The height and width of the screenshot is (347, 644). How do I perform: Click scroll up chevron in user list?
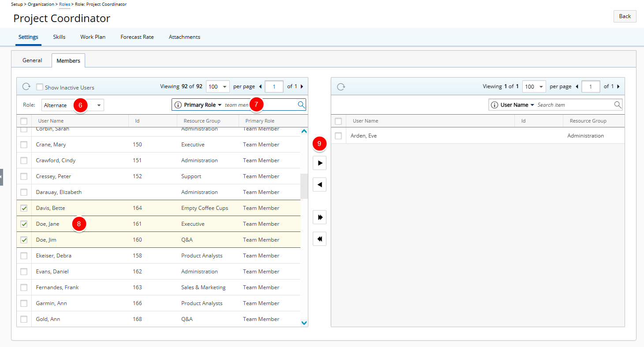pyautogui.click(x=304, y=131)
